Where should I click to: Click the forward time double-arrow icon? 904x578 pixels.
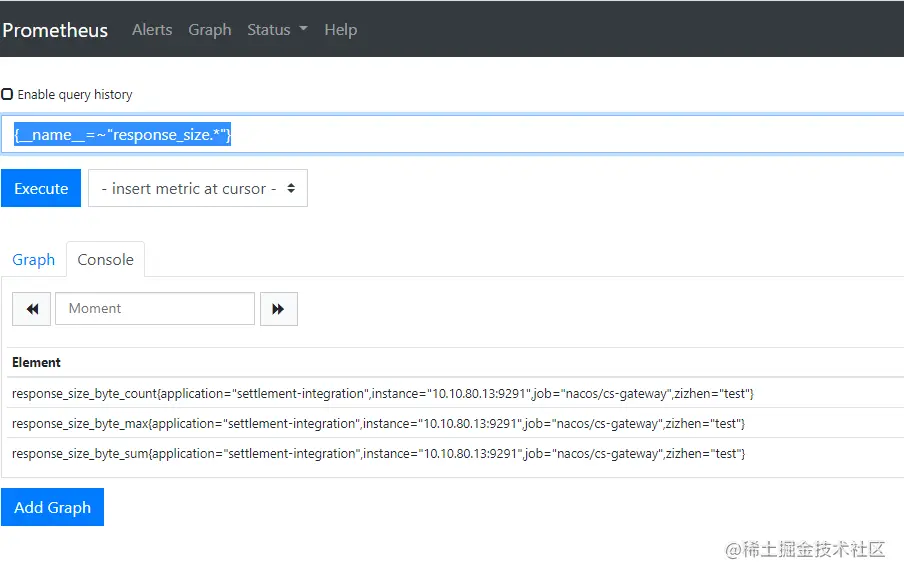tap(278, 309)
